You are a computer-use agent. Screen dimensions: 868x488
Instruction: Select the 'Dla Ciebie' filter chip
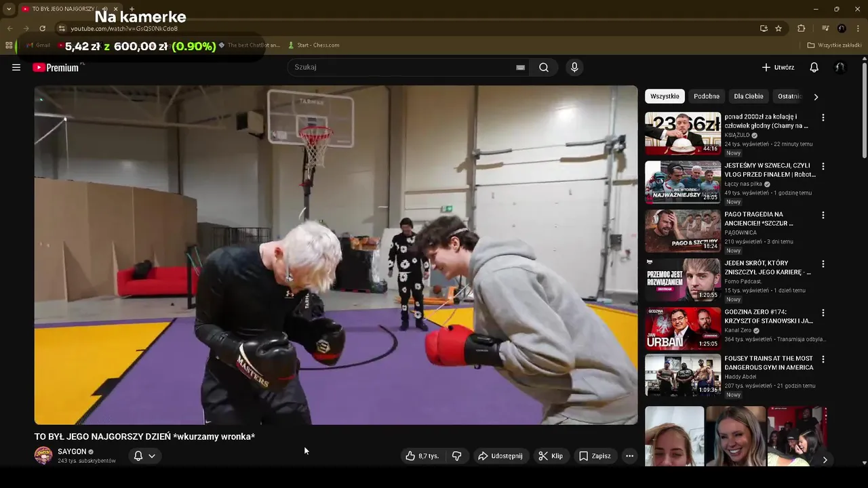pyautogui.click(x=749, y=96)
